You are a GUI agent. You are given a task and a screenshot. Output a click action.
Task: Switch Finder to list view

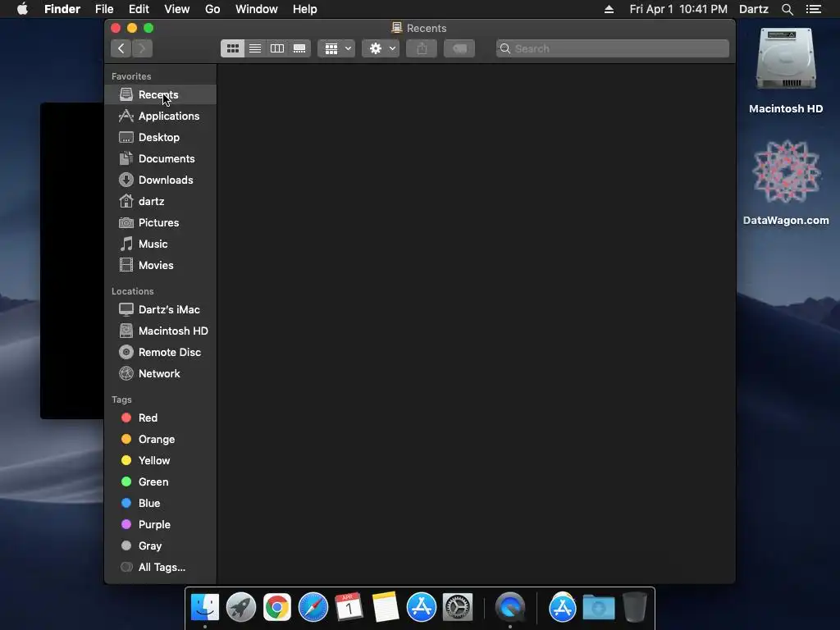[x=255, y=48]
